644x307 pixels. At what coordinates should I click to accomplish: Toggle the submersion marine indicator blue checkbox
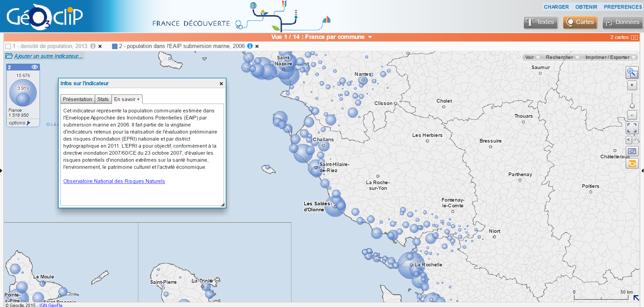pyautogui.click(x=115, y=46)
